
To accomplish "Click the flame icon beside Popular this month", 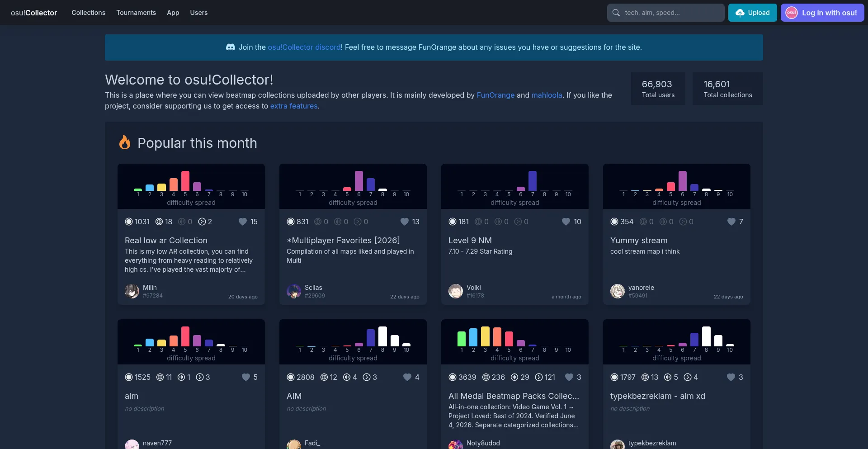I will tap(125, 142).
